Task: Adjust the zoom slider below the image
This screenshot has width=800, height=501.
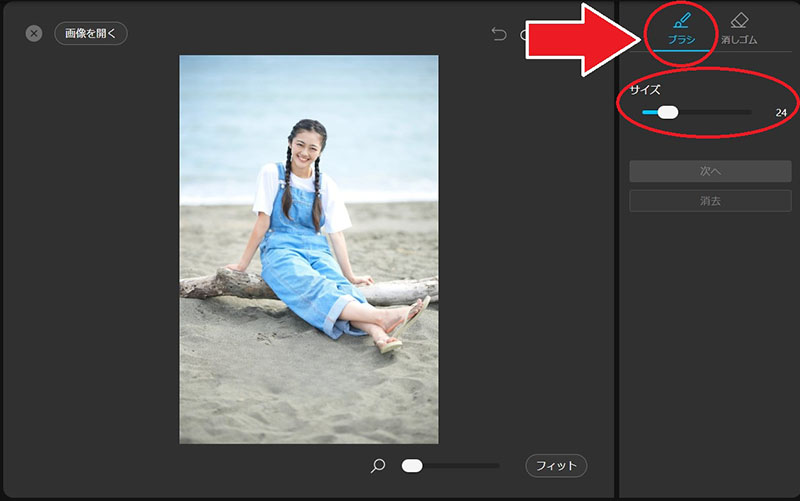Action: click(450, 466)
